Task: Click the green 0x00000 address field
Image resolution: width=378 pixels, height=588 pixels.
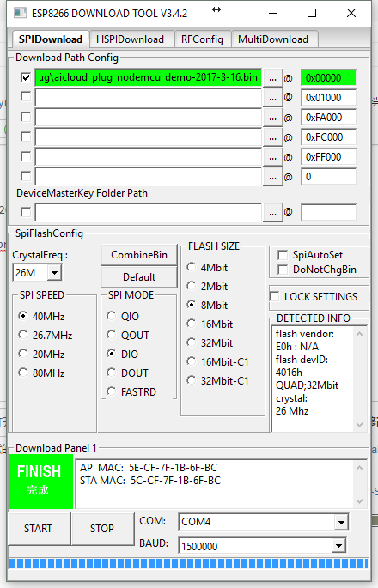Action: tap(328, 78)
